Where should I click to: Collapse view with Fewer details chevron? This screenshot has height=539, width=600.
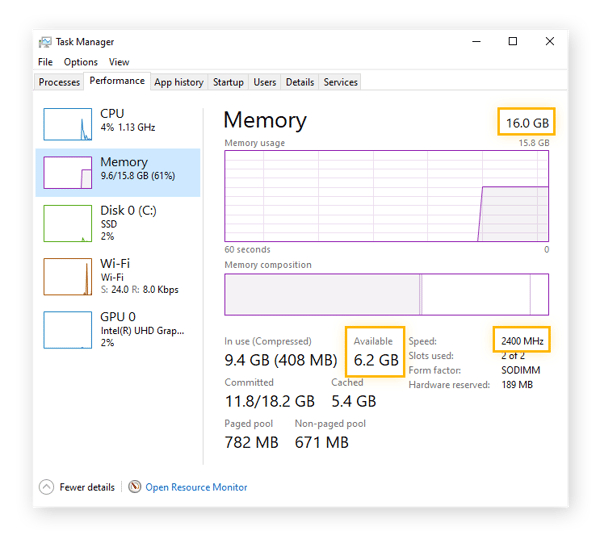click(46, 487)
